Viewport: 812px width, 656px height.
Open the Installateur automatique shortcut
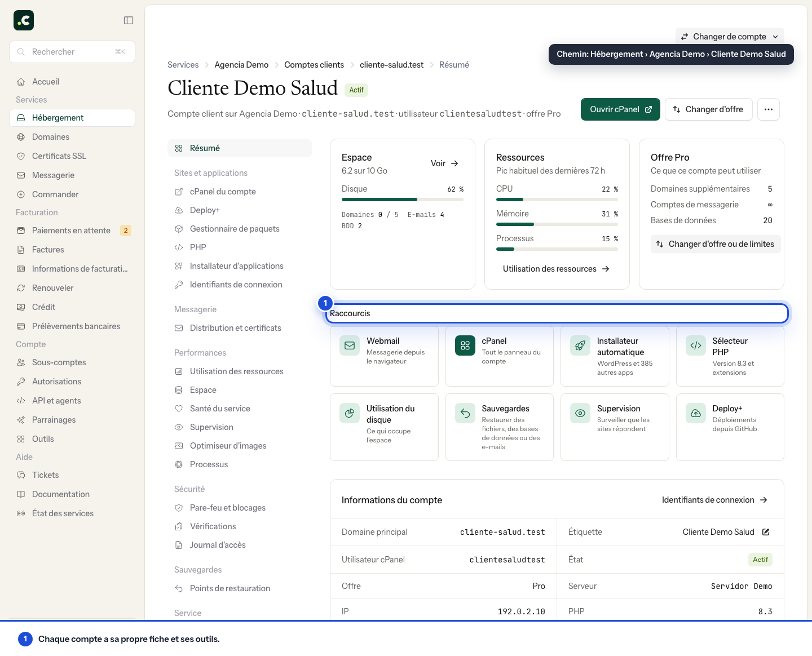[x=615, y=356]
